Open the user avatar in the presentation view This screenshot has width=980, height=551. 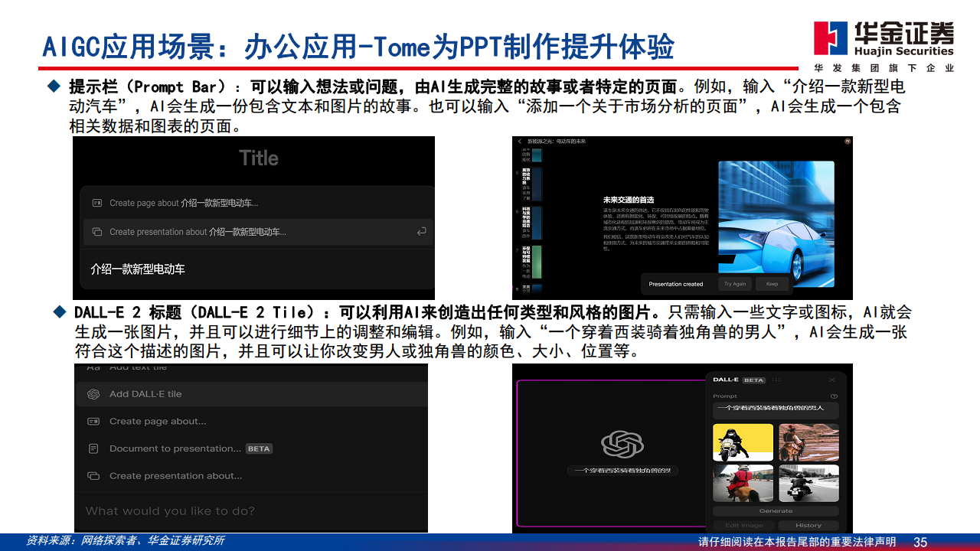[x=847, y=142]
